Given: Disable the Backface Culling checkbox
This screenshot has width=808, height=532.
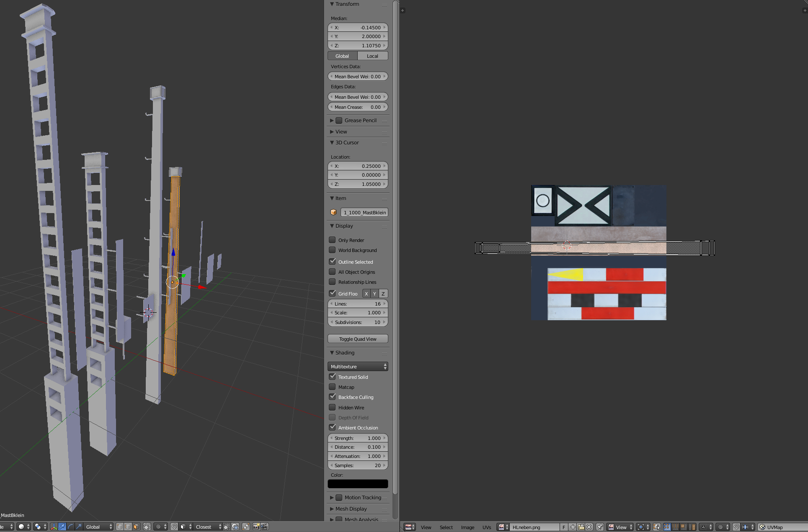Looking at the screenshot, I should coord(333,397).
